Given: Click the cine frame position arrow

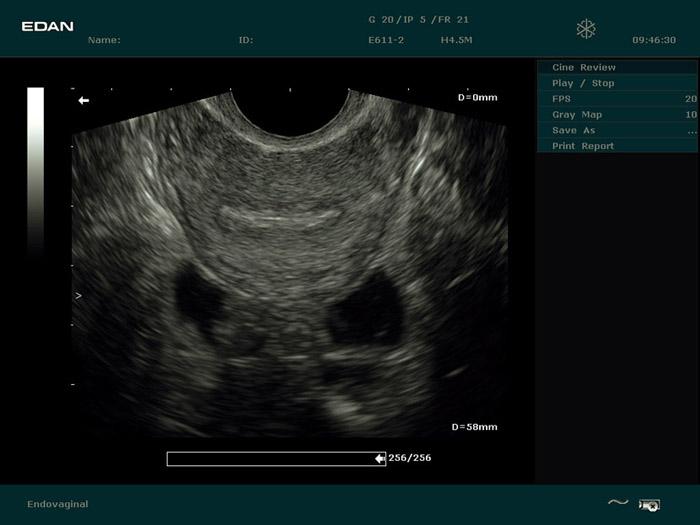Looking at the screenshot, I should pyautogui.click(x=380, y=458).
